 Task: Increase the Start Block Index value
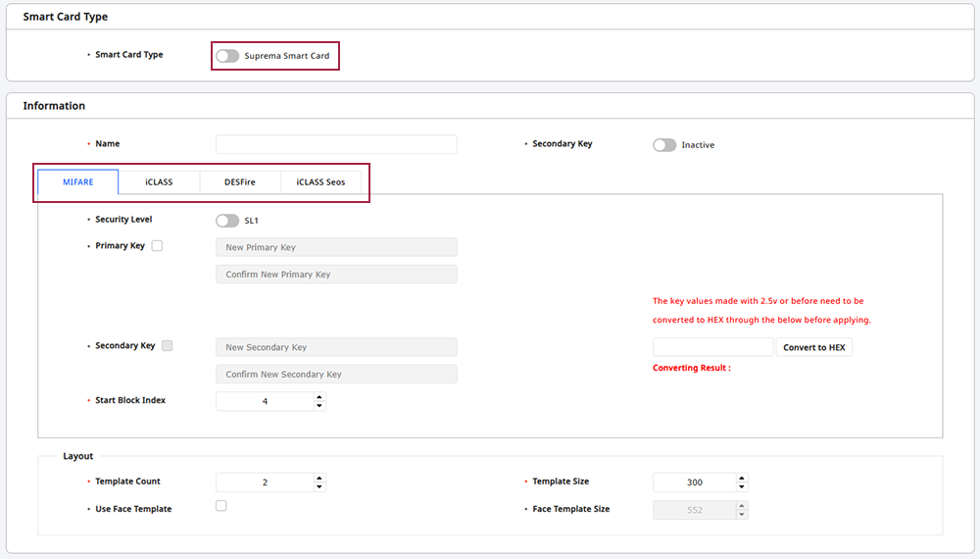coord(319,397)
